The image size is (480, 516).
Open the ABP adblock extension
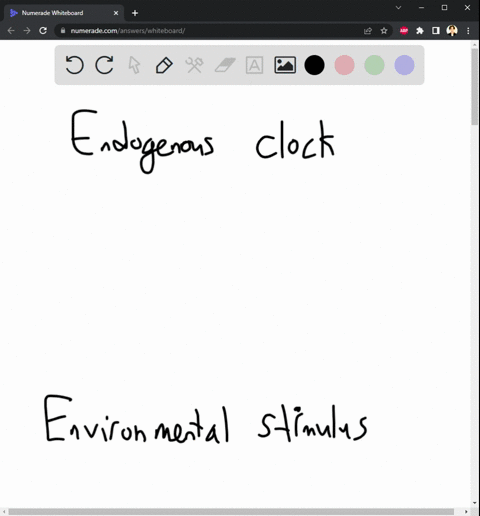click(404, 31)
